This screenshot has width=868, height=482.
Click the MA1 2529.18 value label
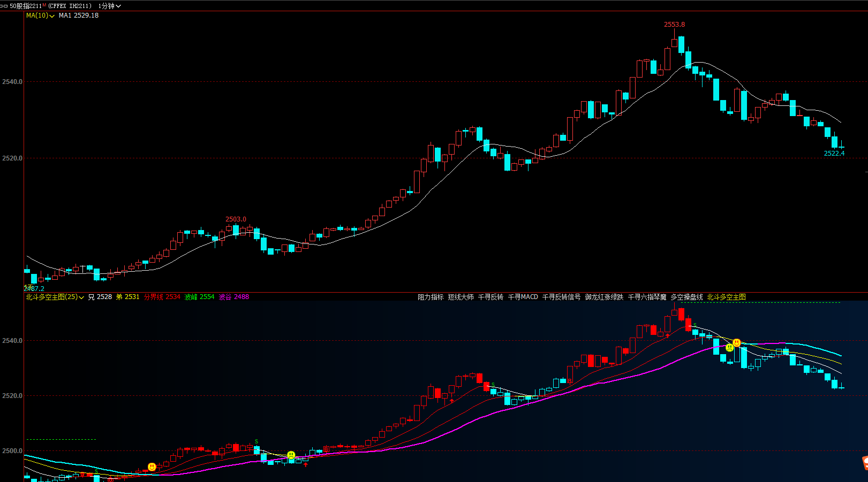click(79, 16)
